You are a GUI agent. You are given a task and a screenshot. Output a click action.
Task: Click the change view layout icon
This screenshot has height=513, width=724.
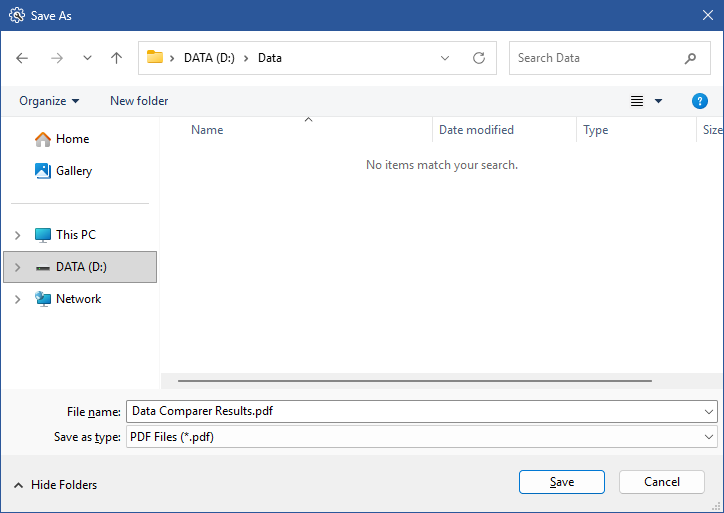coord(637,101)
